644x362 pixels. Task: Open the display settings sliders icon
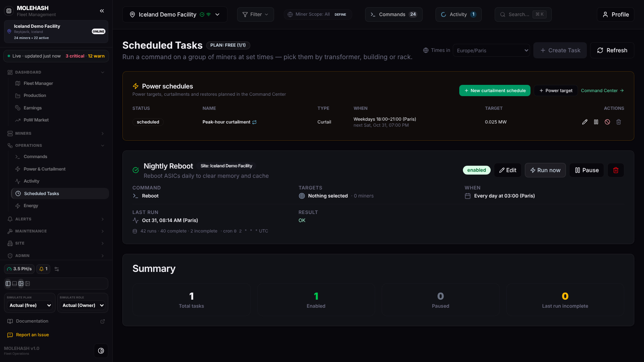pyautogui.click(x=57, y=269)
